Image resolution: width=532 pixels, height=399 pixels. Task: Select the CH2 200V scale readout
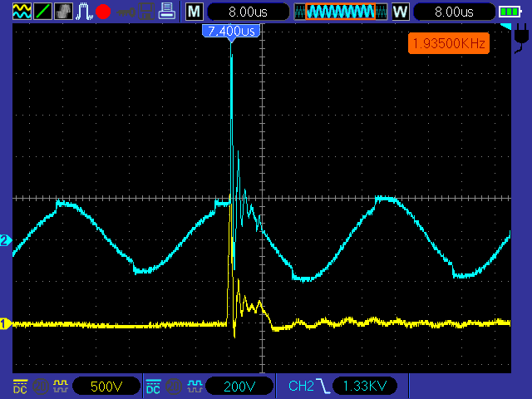coord(239,386)
